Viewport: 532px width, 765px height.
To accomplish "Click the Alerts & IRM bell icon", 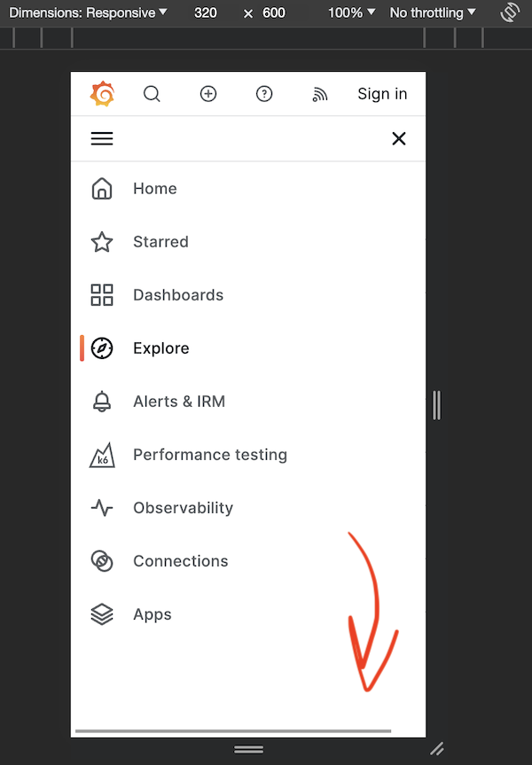I will tap(101, 401).
